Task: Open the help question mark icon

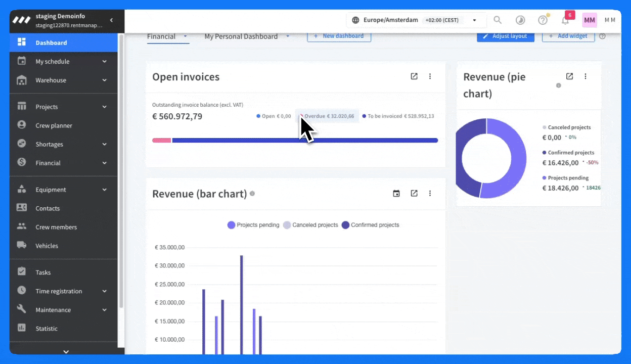Action: [x=543, y=20]
